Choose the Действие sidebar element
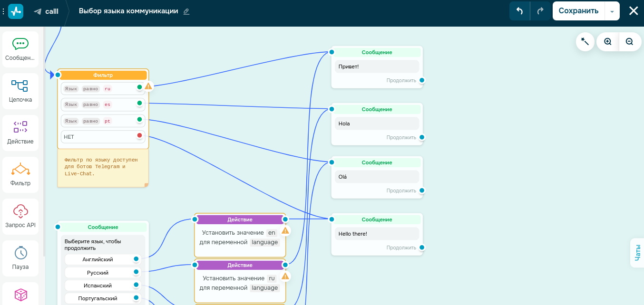 click(20, 133)
